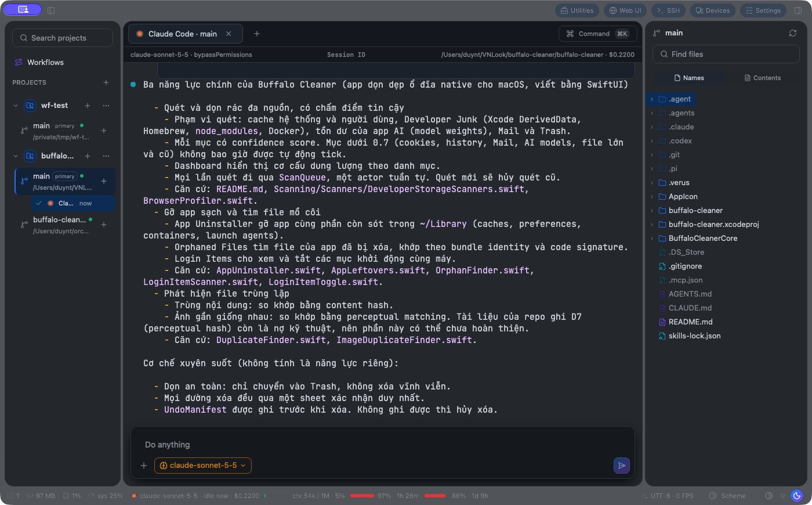Add a worktree to wf-test project
812x505 pixels.
[88, 106]
